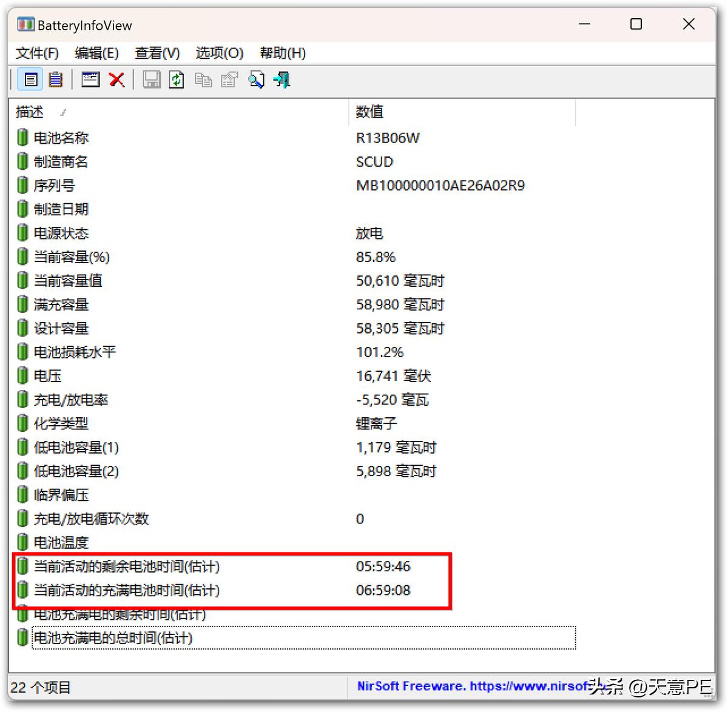Click the red X clear icon
Screen dimensions: 728x712
116,79
